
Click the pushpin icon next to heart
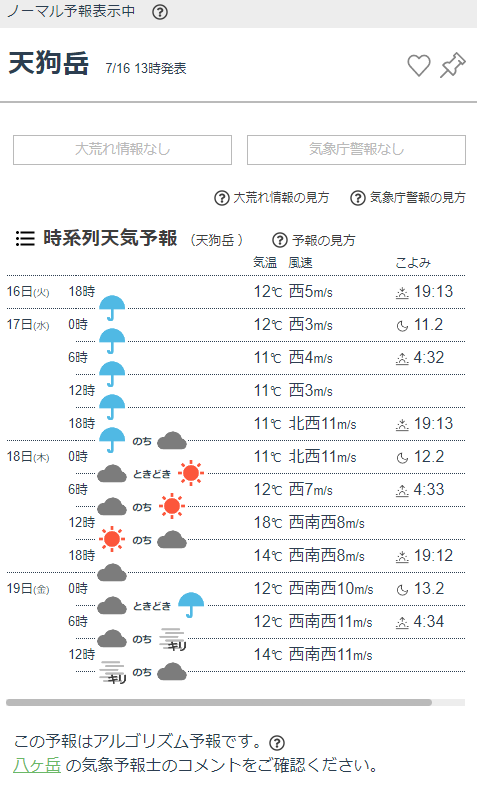[x=453, y=65]
